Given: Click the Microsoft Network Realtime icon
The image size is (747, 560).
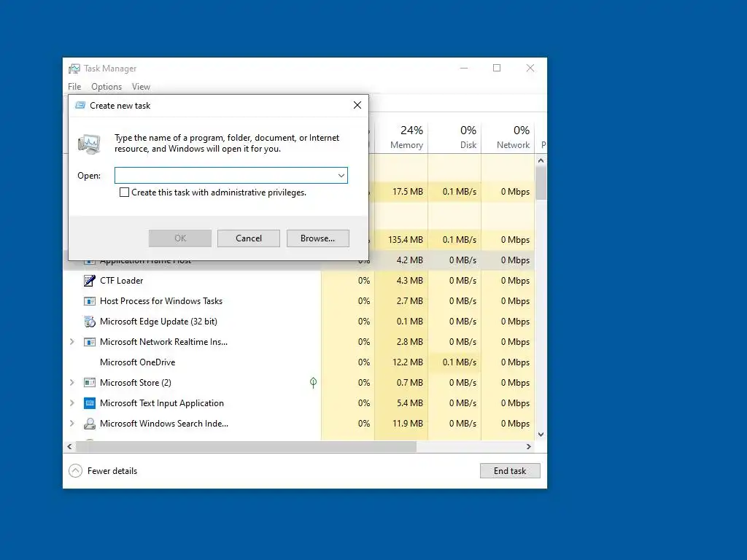Looking at the screenshot, I should click(x=89, y=342).
